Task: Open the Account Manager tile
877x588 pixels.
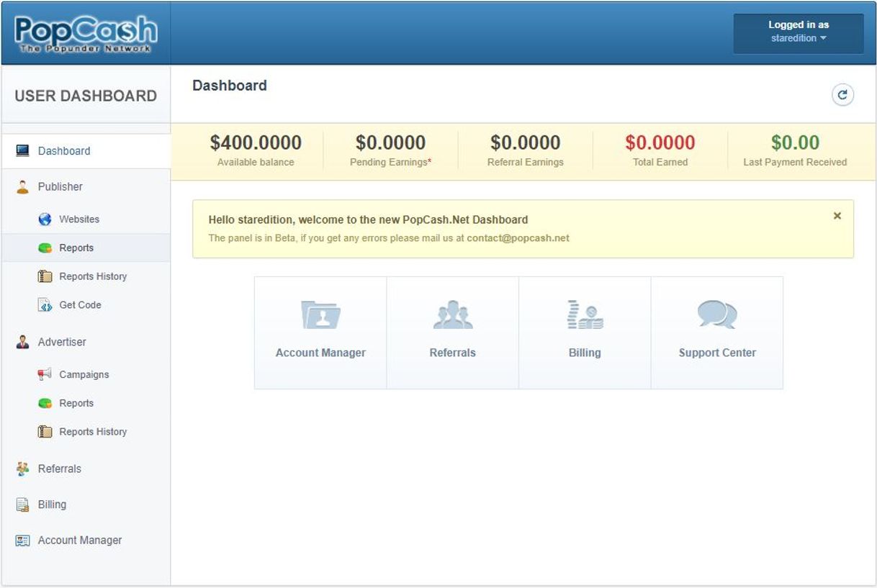Action: coord(320,333)
